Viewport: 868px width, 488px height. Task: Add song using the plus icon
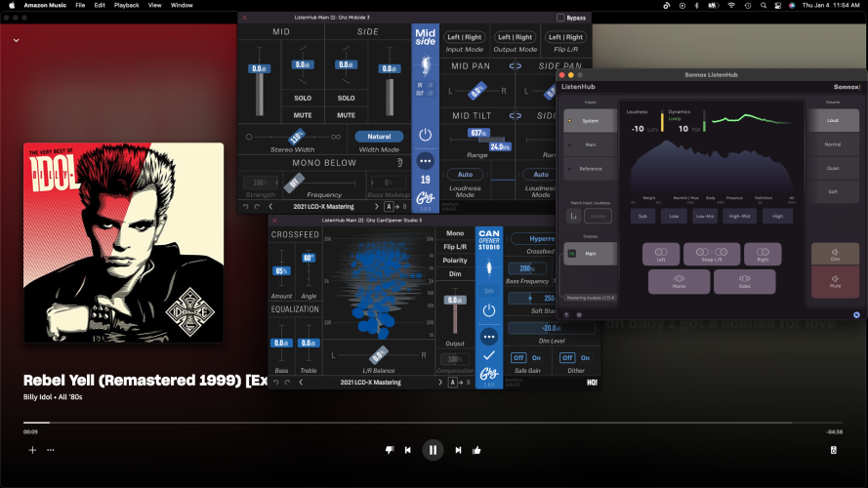(x=32, y=450)
